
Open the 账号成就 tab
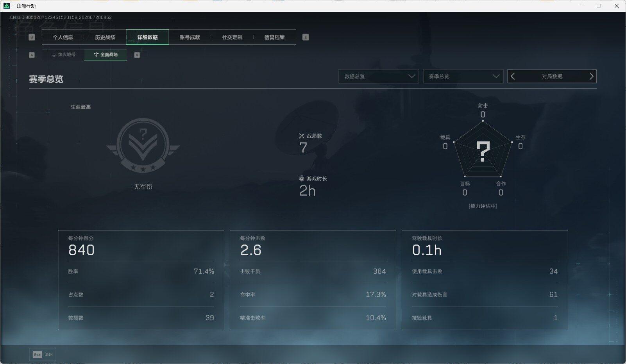coord(190,37)
